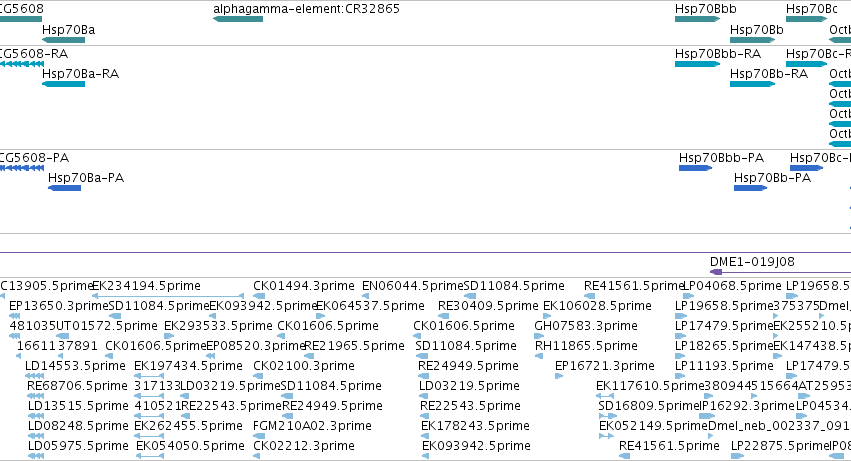Open the SD16809.5prime EST label
This screenshot has width=851, height=461.
(x=649, y=406)
